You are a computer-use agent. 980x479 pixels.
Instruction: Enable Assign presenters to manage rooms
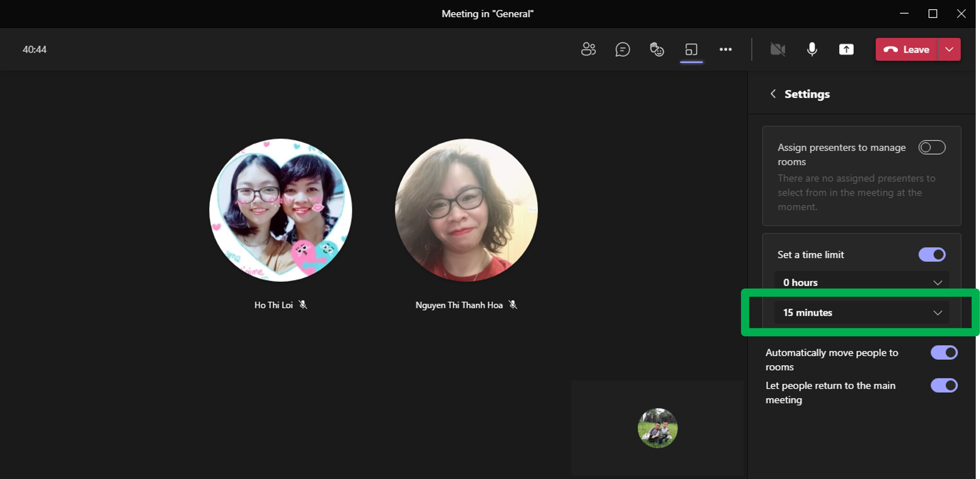coord(931,147)
